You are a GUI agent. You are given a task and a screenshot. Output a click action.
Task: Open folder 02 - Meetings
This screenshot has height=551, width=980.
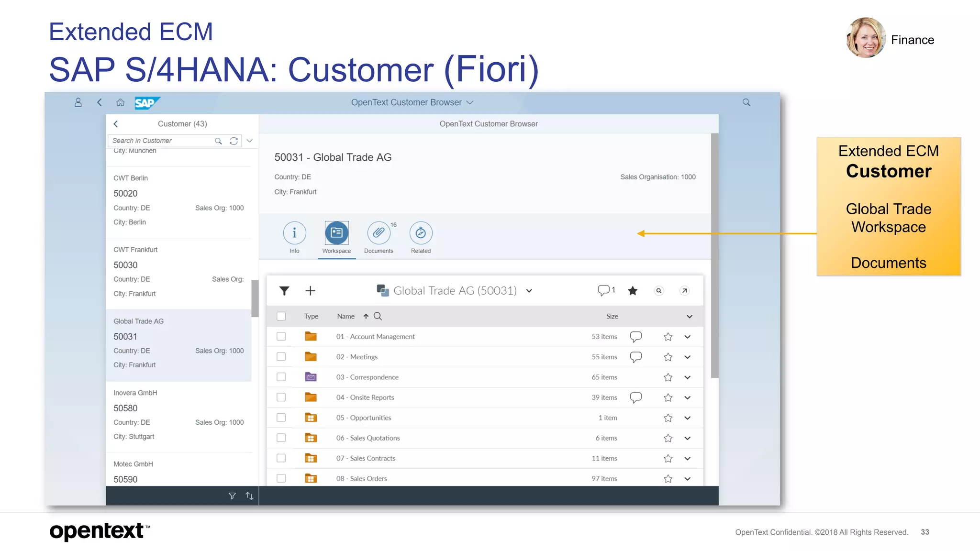pyautogui.click(x=356, y=357)
